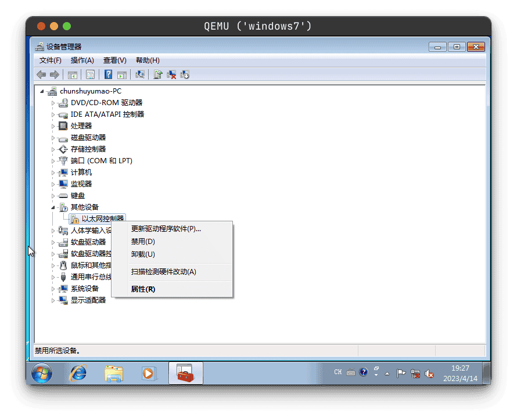The height and width of the screenshot is (420, 517).
Task: Click the uninstall device icon with red X
Action: tap(171, 75)
